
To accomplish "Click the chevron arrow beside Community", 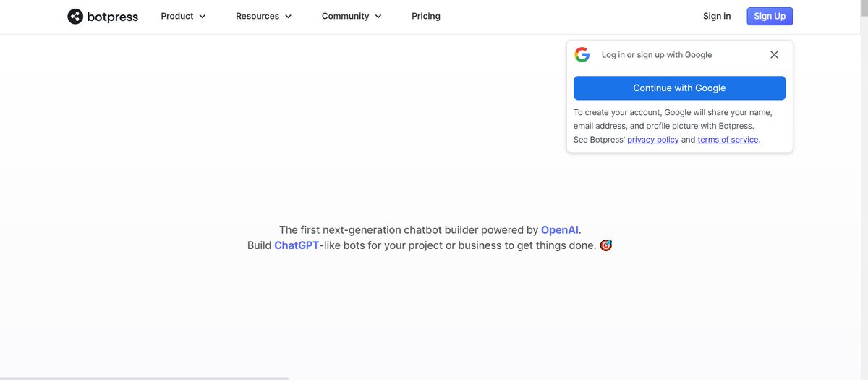I will pyautogui.click(x=378, y=16).
